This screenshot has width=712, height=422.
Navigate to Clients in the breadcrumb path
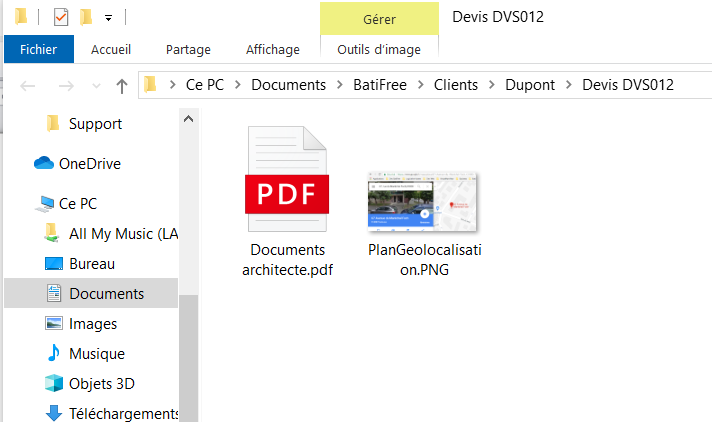pos(456,85)
